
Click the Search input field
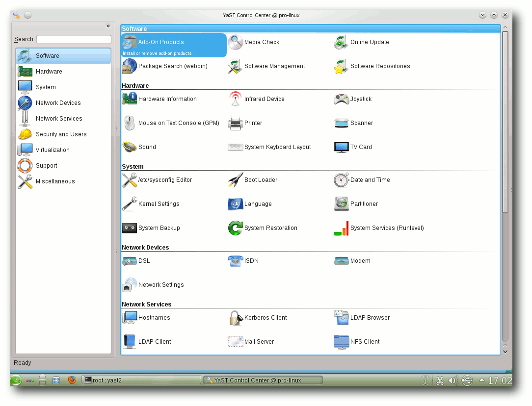pyautogui.click(x=74, y=39)
